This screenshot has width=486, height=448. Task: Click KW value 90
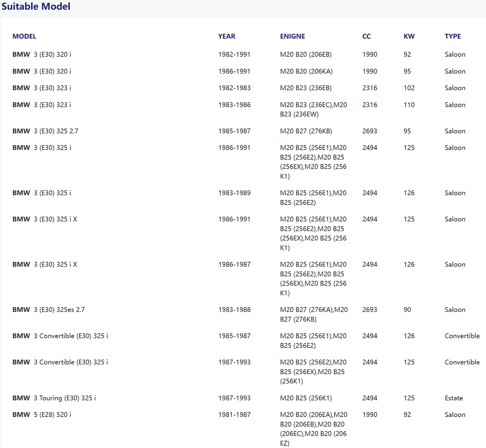pos(407,310)
